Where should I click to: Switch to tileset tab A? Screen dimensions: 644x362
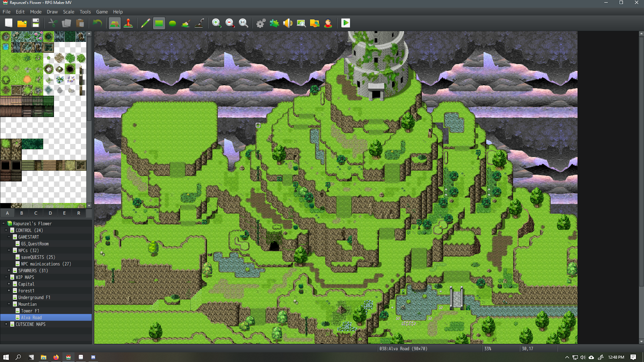click(7, 213)
